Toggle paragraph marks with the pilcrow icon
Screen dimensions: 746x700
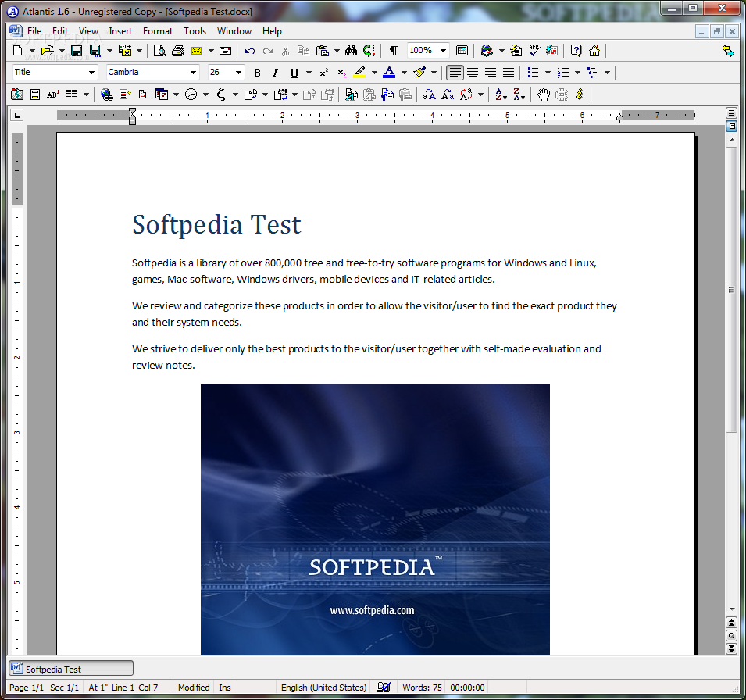[394, 51]
